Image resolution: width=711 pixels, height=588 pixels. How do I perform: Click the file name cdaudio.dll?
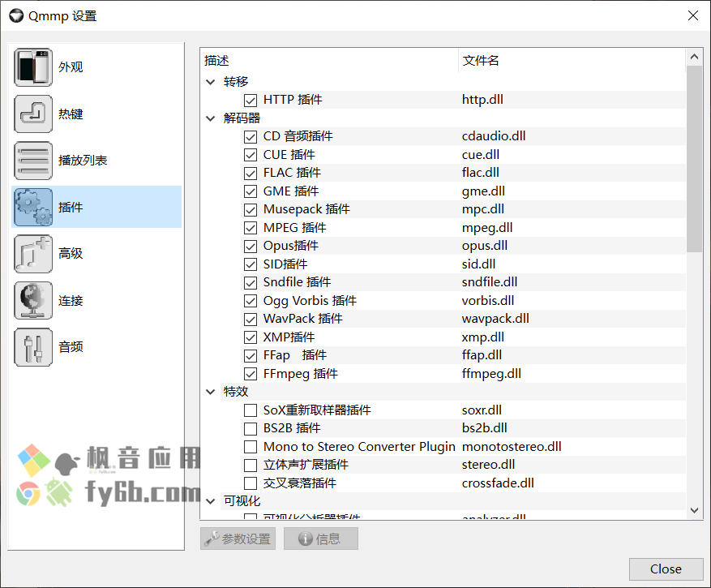point(494,136)
